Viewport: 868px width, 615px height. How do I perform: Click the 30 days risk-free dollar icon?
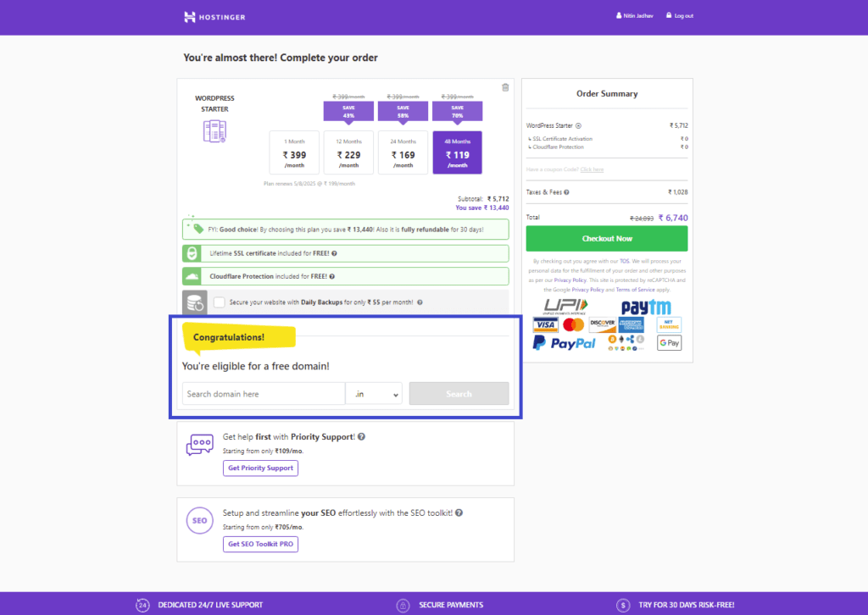tap(623, 605)
